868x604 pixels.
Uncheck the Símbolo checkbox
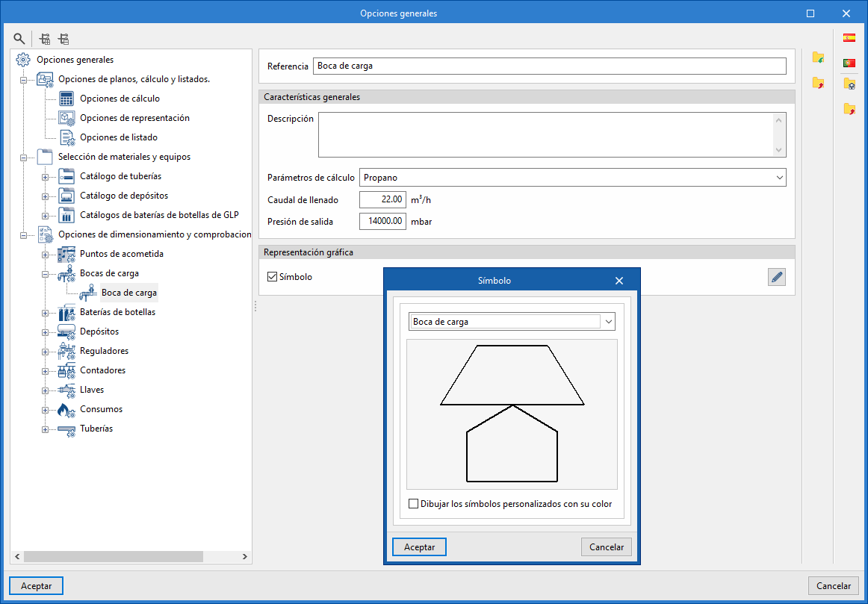[272, 276]
